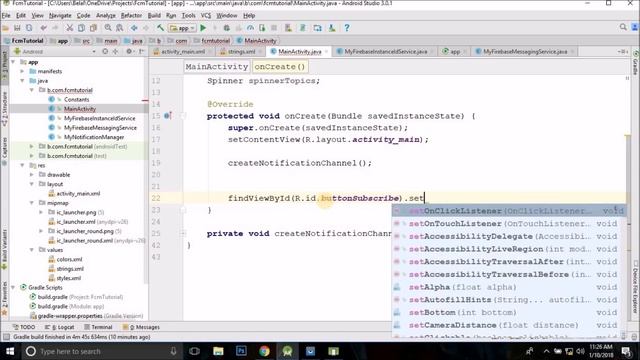
Task: Open the Terminal tool window
Action: point(98,327)
